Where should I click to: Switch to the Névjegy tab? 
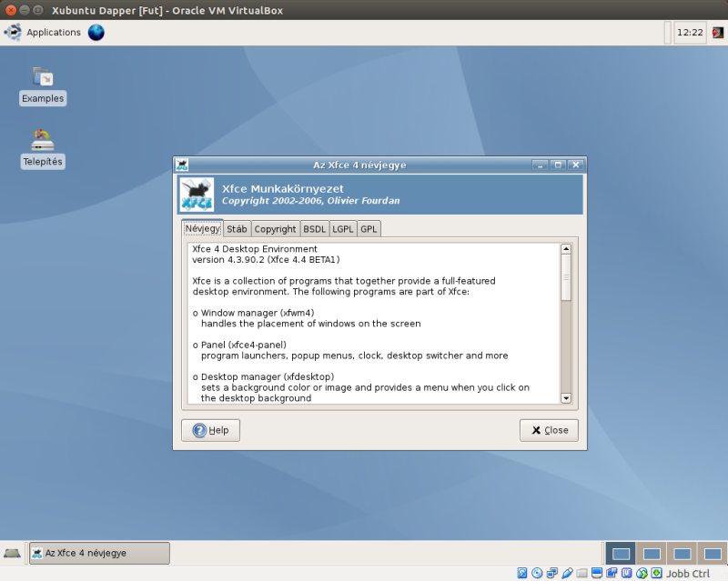click(x=202, y=229)
